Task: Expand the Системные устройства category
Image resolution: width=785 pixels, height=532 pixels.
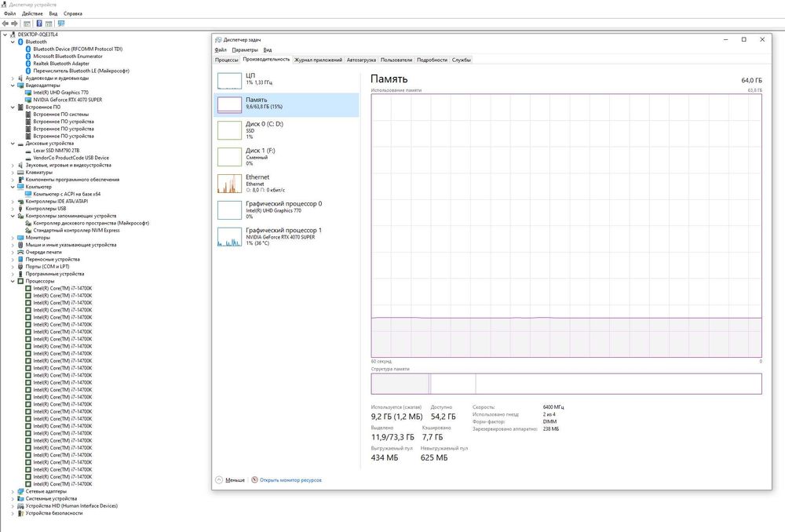Action: click(x=13, y=498)
